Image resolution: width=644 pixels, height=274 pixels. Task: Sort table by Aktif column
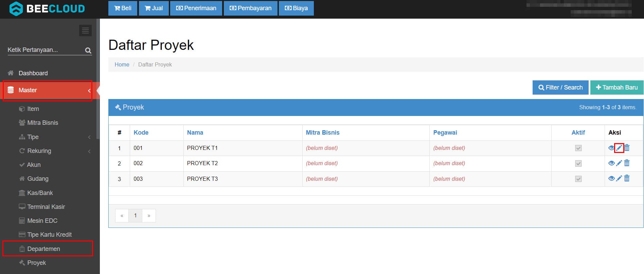point(578,133)
